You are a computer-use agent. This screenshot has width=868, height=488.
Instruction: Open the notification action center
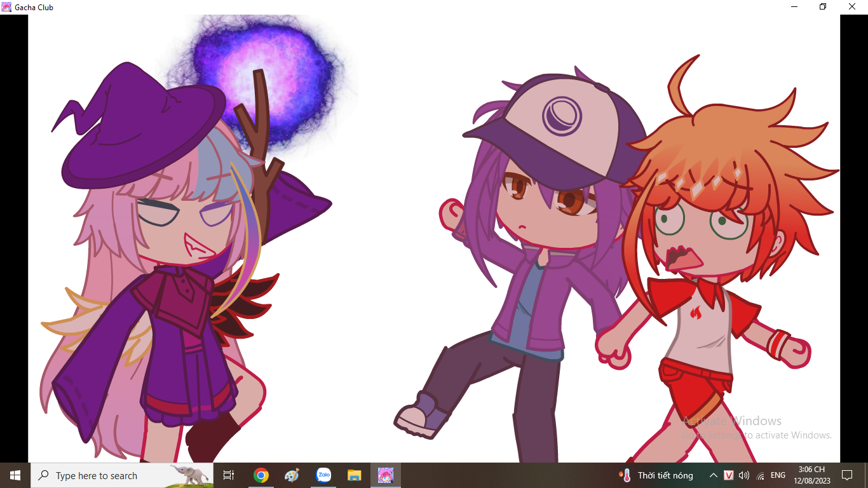(x=846, y=475)
